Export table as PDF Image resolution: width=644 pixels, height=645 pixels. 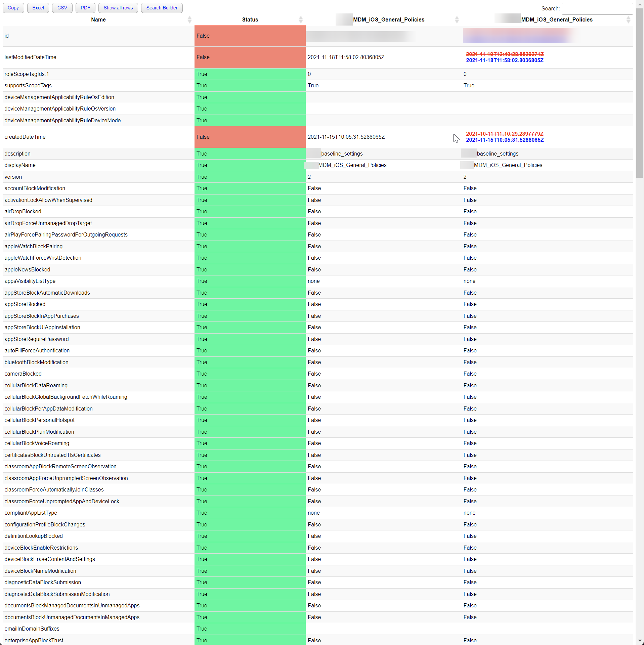tap(85, 8)
